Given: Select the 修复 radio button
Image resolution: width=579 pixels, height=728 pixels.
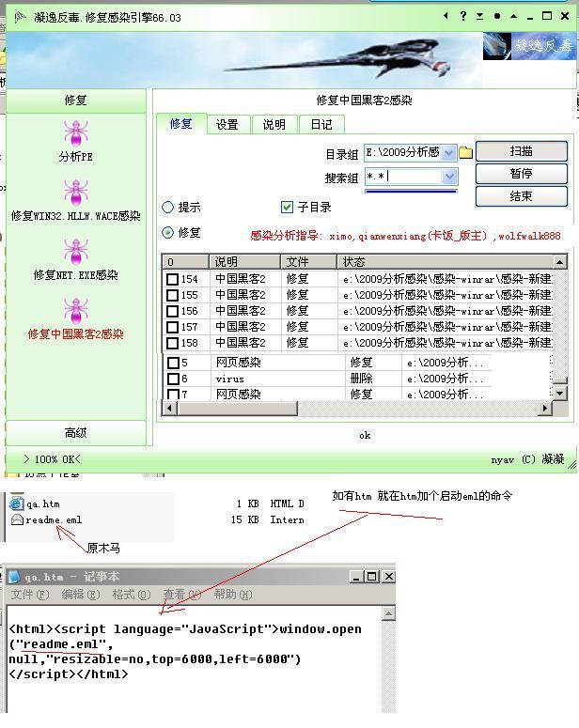Looking at the screenshot, I should [167, 233].
